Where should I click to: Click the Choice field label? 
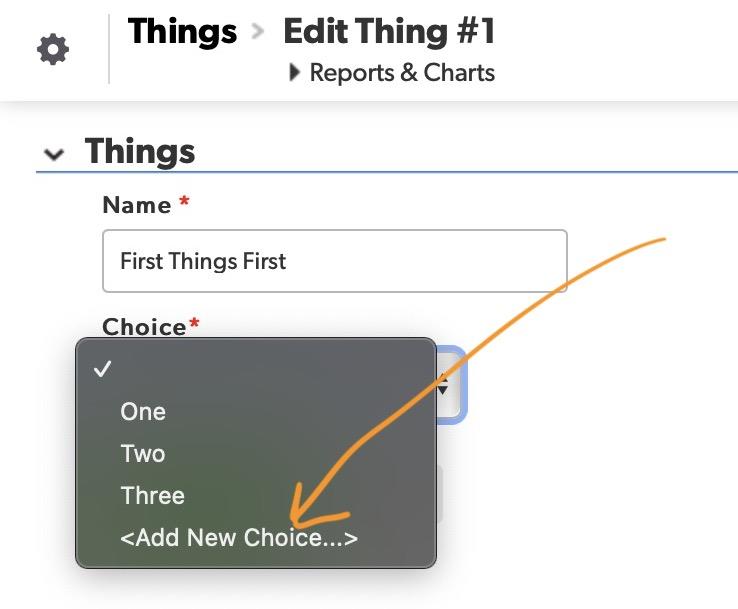[144, 327]
